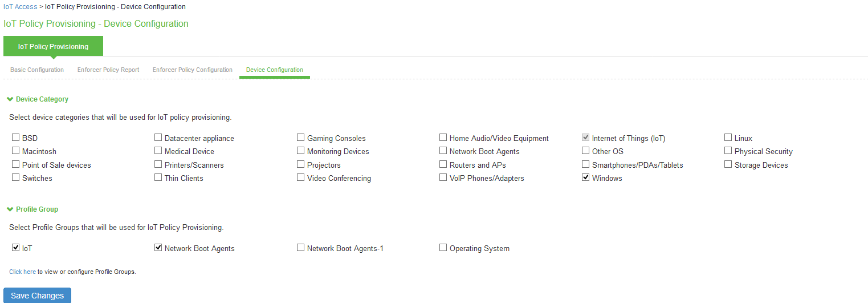868x303 pixels.
Task: Disable the Network Boot Agents profile group
Action: coord(158,248)
